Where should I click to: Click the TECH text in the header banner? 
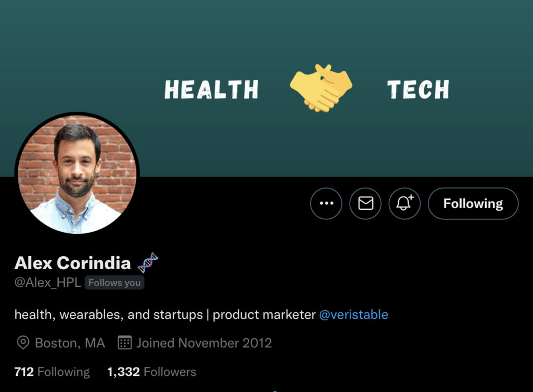(418, 90)
